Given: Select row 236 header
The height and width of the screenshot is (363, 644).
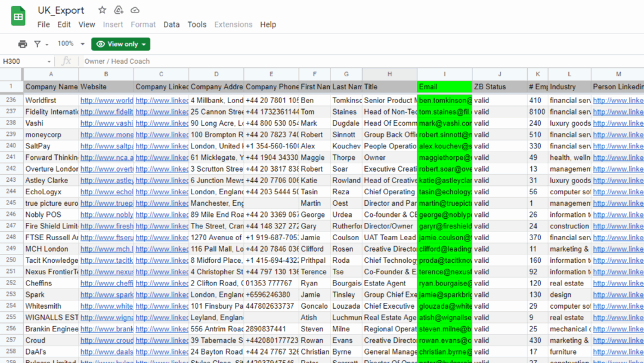Looking at the screenshot, I should click(11, 100).
